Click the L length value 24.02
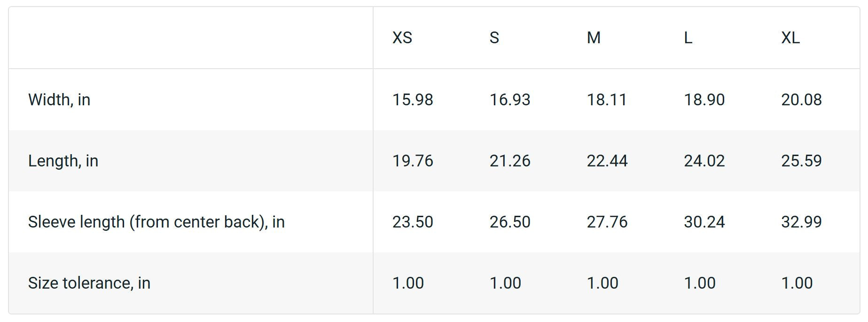Viewport: 868px width, 322px height. pyautogui.click(x=704, y=161)
